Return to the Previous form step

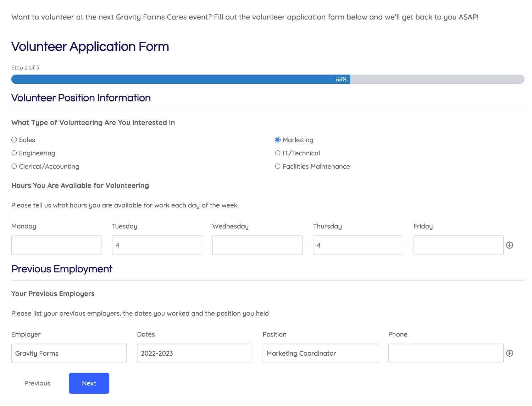tap(37, 383)
